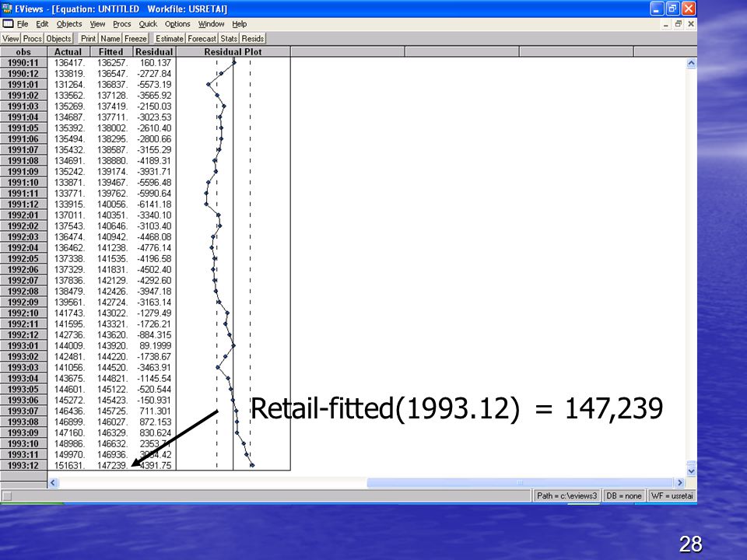Click the Freeze button
The image size is (747, 560).
click(x=135, y=39)
